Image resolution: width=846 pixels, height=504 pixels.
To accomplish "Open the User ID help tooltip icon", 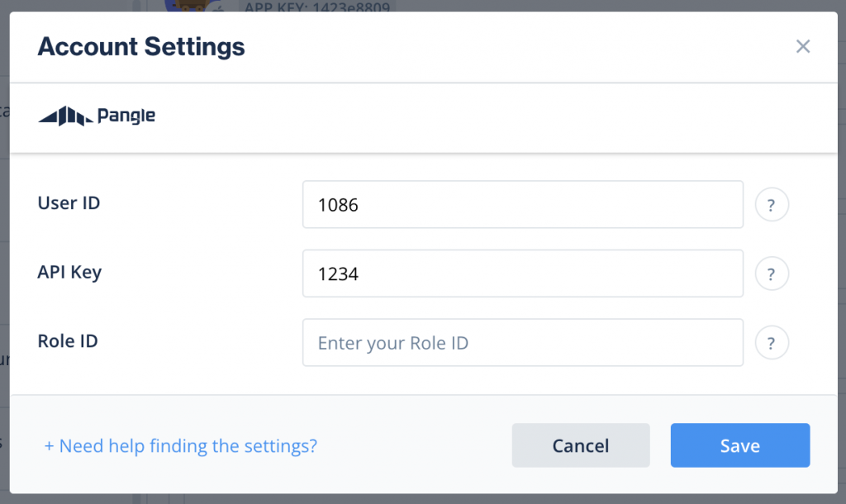I will [x=772, y=205].
